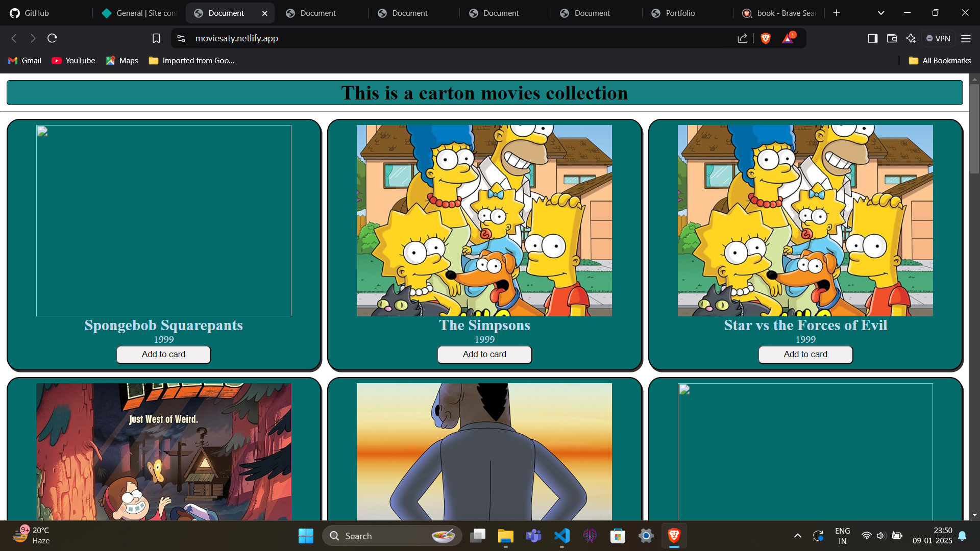Open the Gmail bookmark
The image size is (980, 551).
tap(25, 61)
